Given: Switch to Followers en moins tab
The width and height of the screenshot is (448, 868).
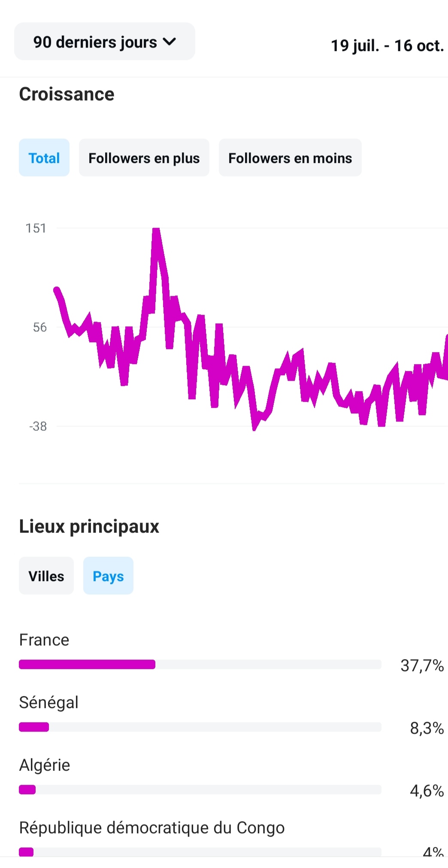Looking at the screenshot, I should coord(290,158).
